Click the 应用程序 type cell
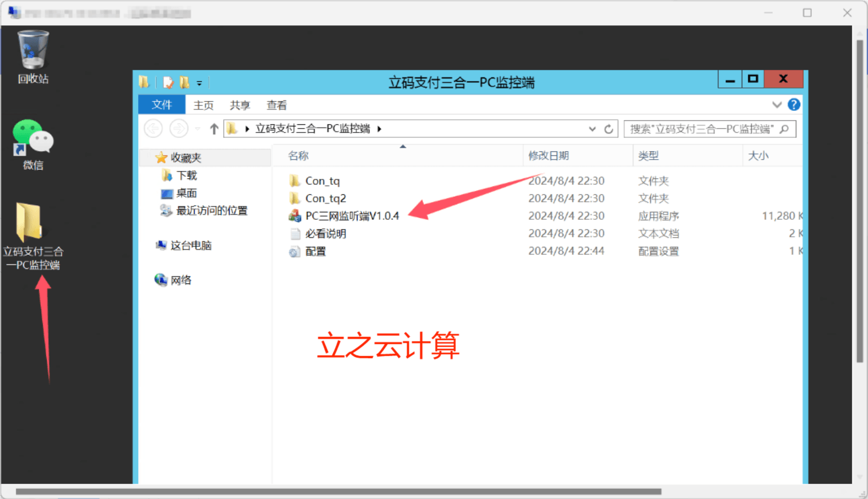 [x=658, y=216]
